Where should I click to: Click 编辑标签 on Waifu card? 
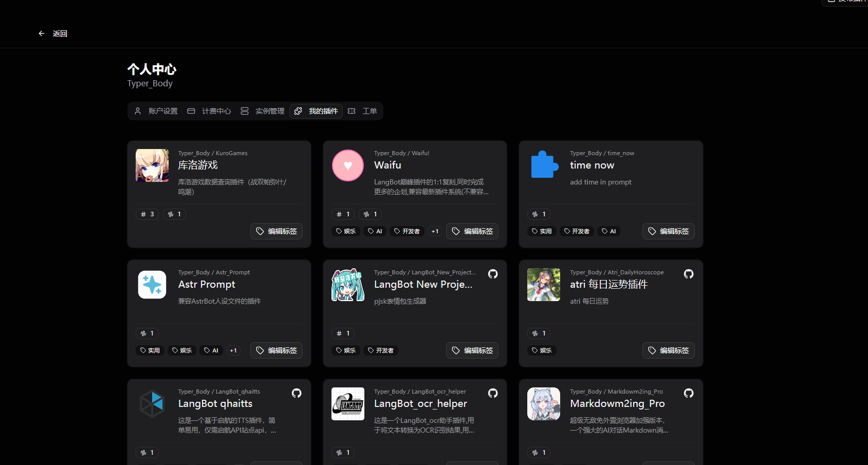(472, 231)
